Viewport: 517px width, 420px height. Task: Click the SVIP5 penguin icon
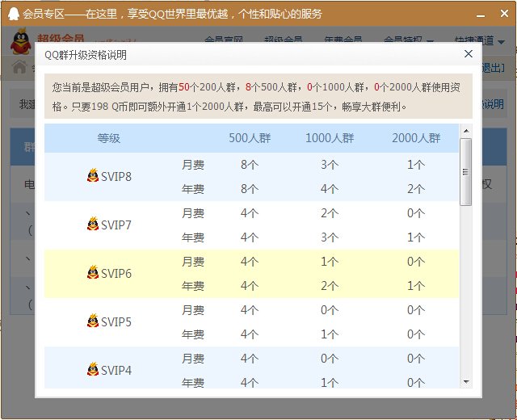[x=93, y=321]
